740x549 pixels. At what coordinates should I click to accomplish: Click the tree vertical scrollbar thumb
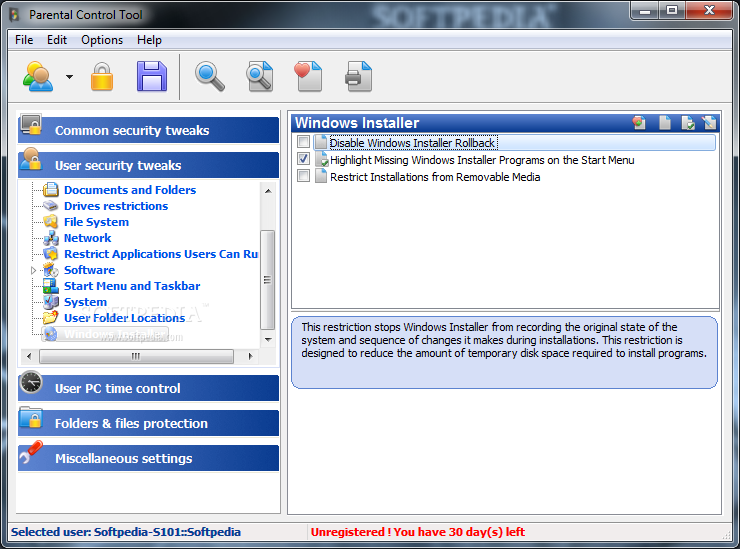coord(268,280)
